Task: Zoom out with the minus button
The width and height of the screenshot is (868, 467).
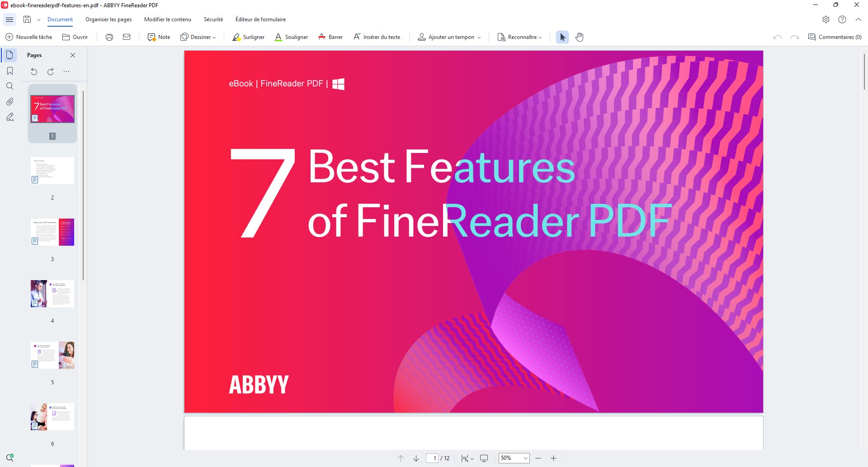Action: point(538,458)
